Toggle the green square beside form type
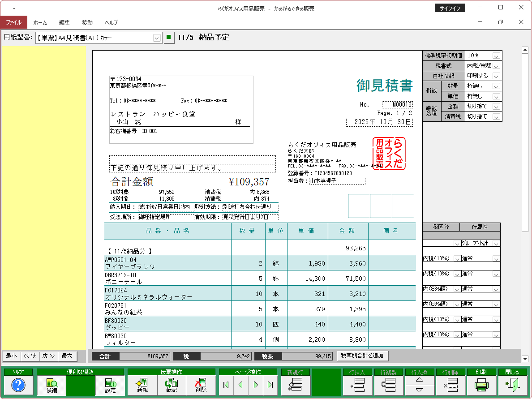This screenshot has width=532, height=399. (x=168, y=38)
